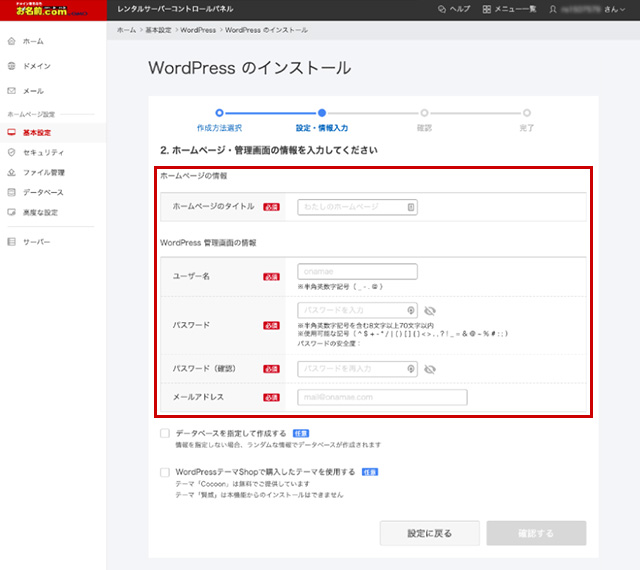
Task: Check データベースを指定して作成する checkbox
Action: tap(165, 433)
